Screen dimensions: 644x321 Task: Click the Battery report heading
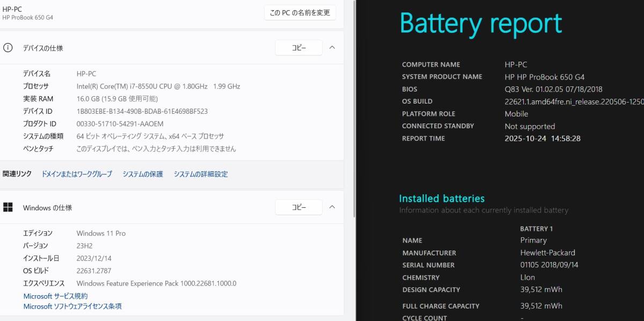tap(481, 24)
